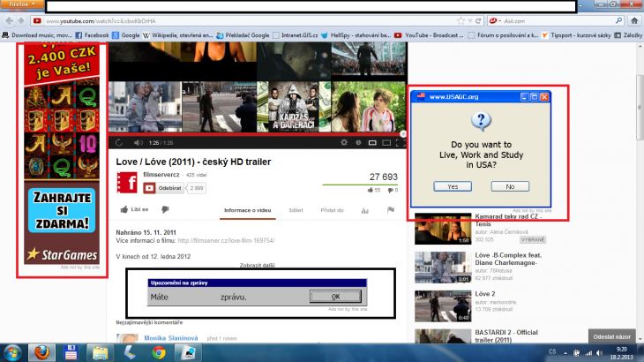The width and height of the screenshot is (644, 362).
Task: Replay video with player replay button
Action: pos(119,142)
